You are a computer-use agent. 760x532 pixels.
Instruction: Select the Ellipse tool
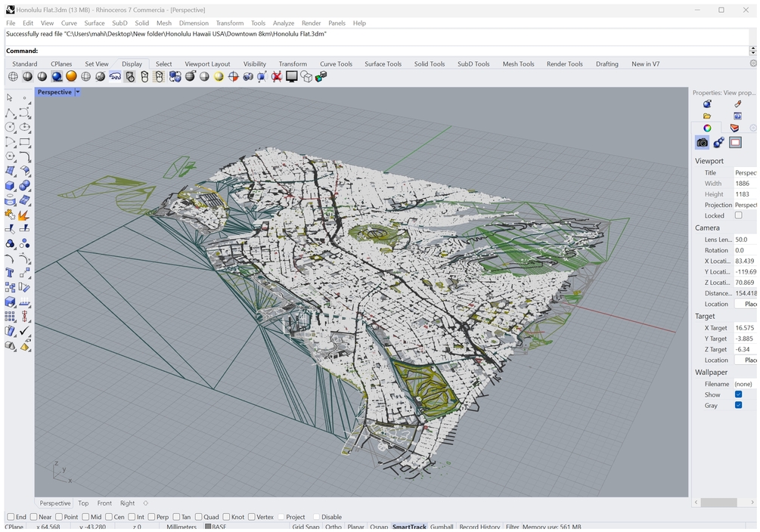25,128
